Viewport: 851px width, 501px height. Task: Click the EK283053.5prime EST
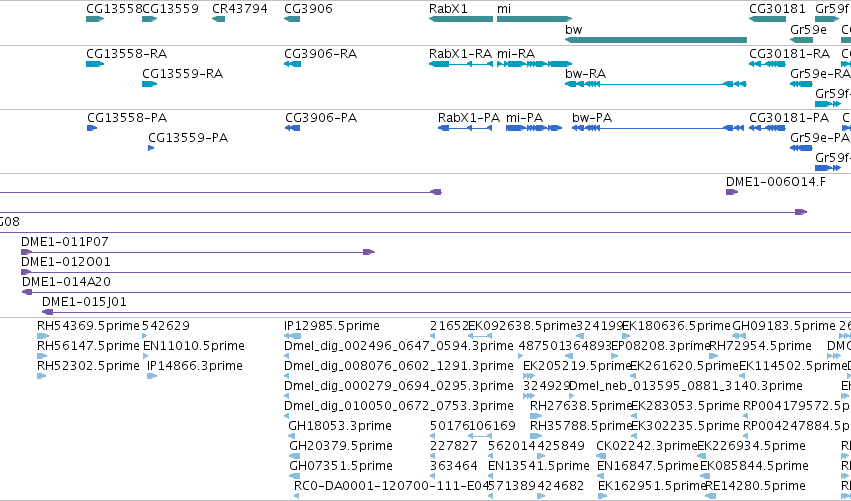click(633, 416)
